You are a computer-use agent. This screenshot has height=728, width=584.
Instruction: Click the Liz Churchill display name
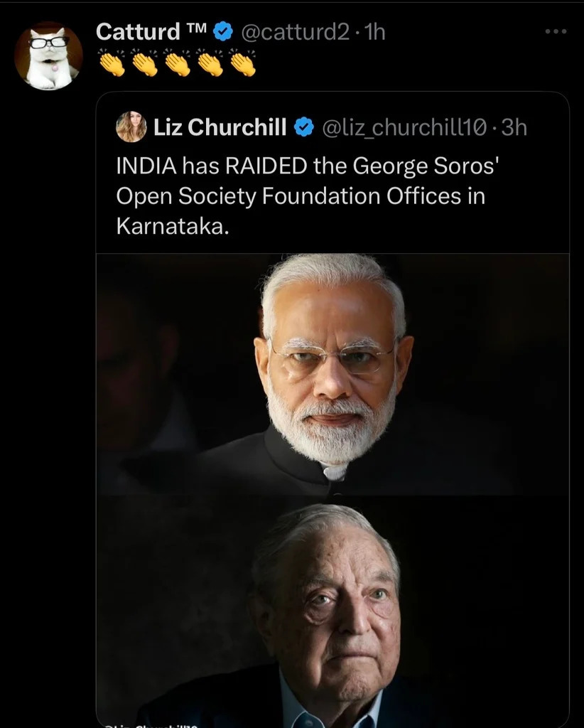point(220,127)
